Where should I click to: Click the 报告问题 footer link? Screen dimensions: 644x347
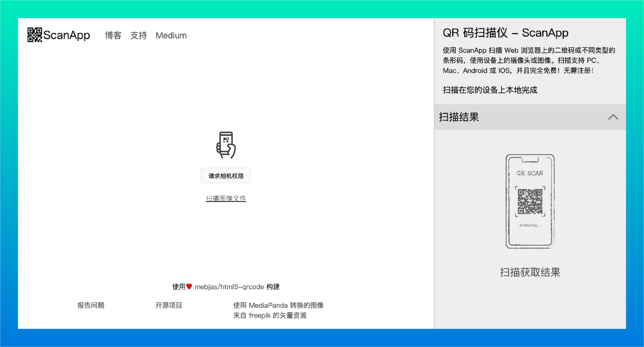click(91, 305)
